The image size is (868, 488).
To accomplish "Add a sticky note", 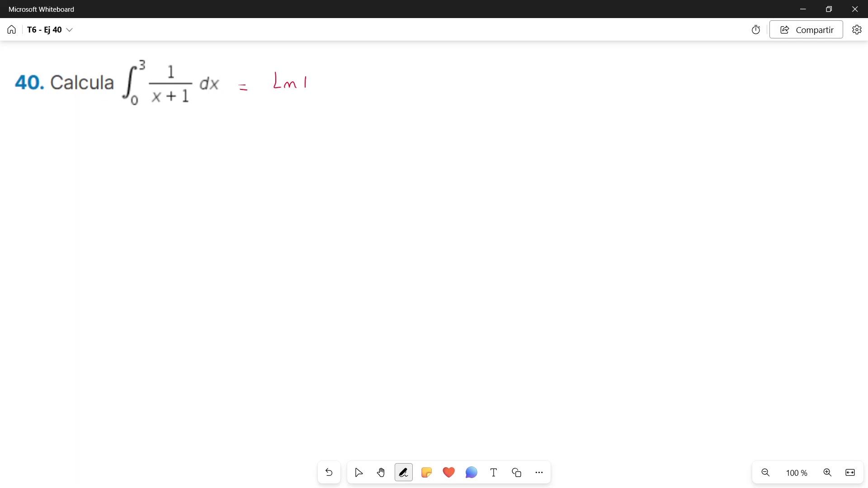I will (426, 472).
